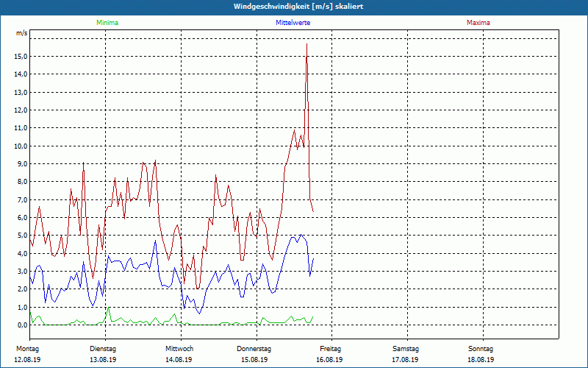Click the '0,0' y-axis value
588x368 pixels.
click(22, 325)
